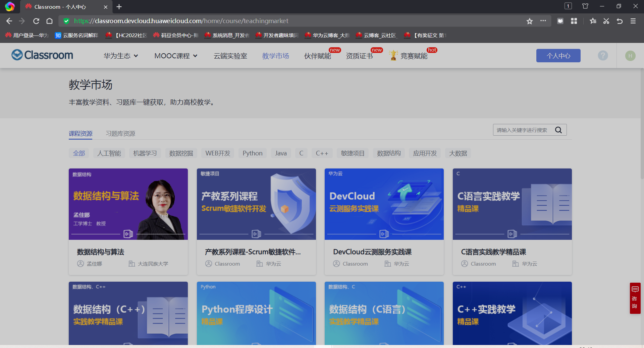
Task: Open the 数据结构与算法 course title link
Action: [101, 252]
